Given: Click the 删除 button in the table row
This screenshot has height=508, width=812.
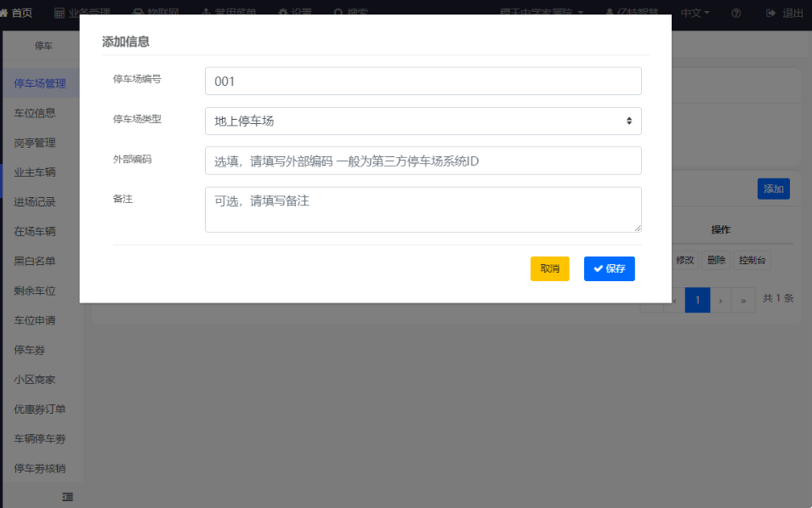Looking at the screenshot, I should point(716,260).
